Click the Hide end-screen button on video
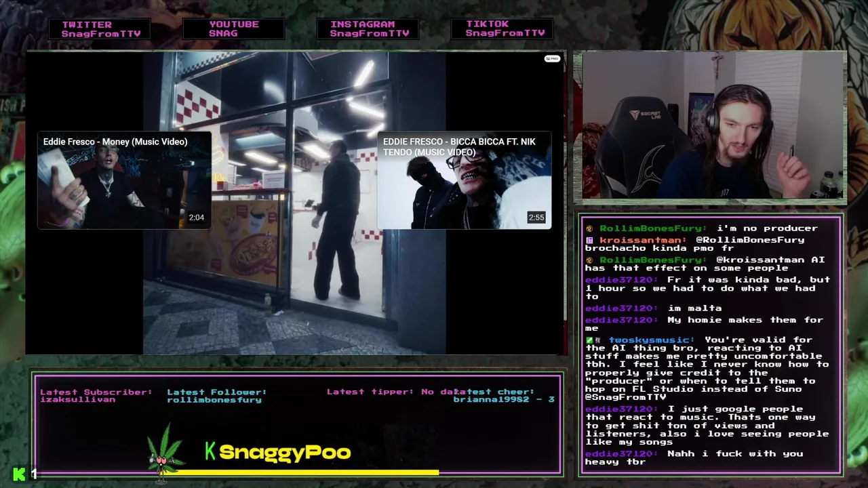The width and height of the screenshot is (868, 488). pyautogui.click(x=552, y=59)
